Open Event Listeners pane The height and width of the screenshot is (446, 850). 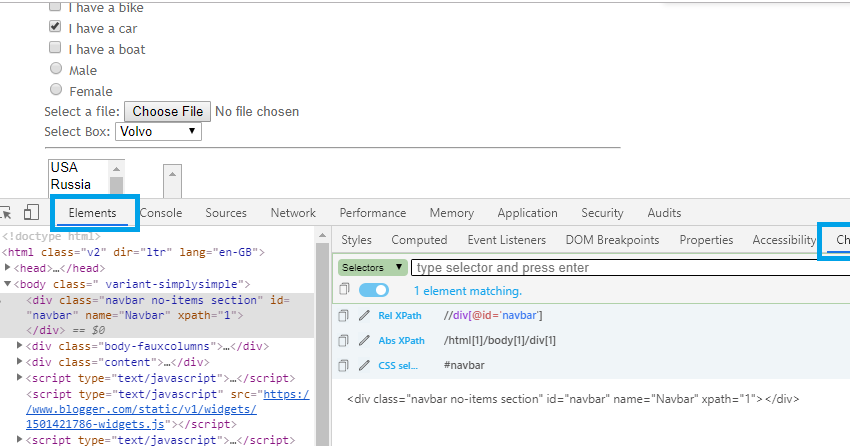pyautogui.click(x=507, y=240)
